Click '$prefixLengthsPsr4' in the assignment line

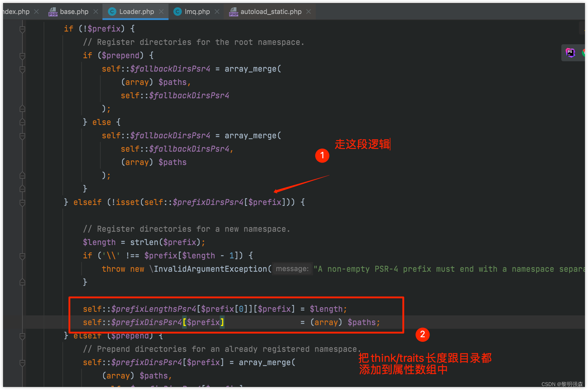154,309
